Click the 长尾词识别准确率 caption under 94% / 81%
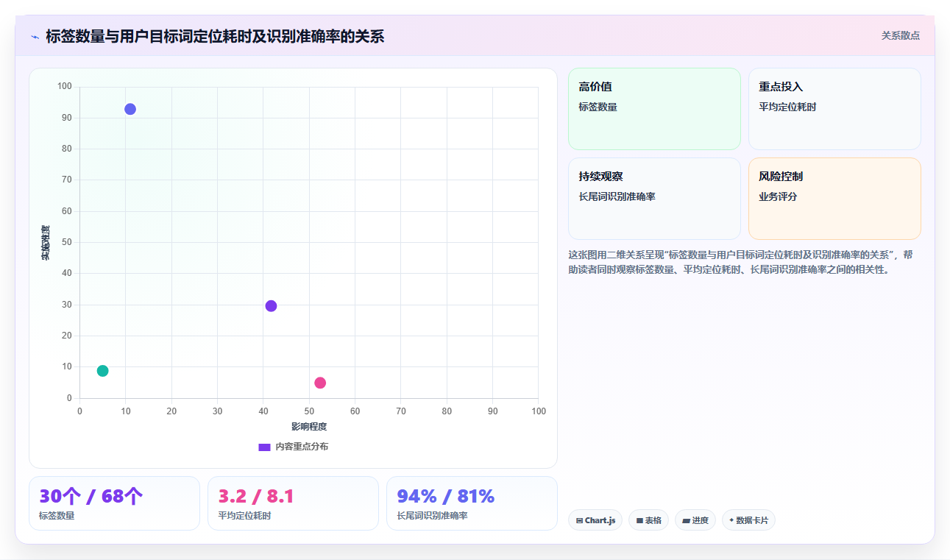This screenshot has width=950, height=560. pos(432,516)
